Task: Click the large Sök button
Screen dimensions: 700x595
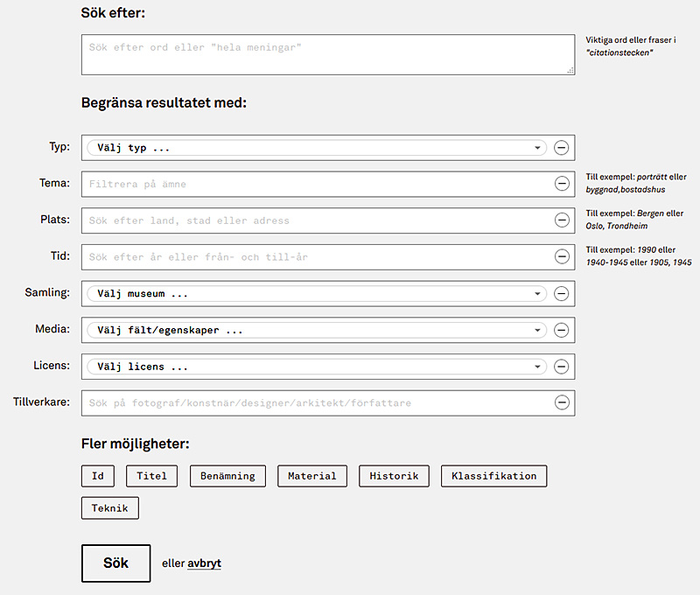Action: (116, 563)
